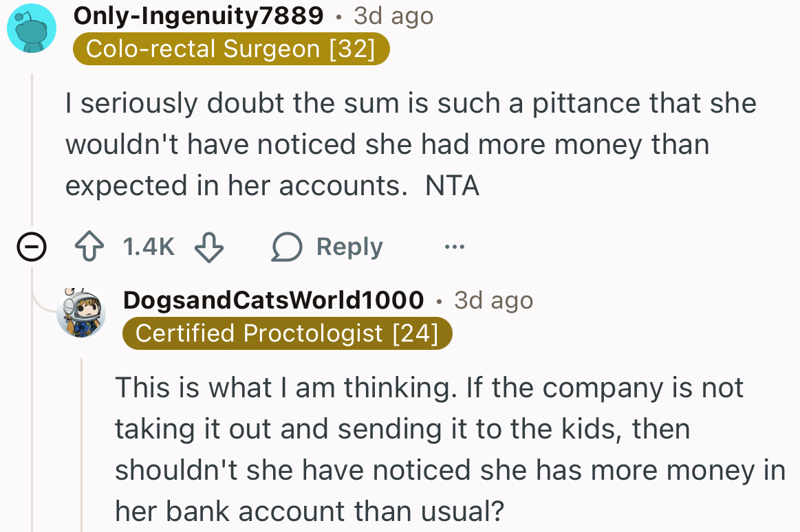
Task: Click Only-Ingenuity7889's avatar
Action: pos(32,29)
